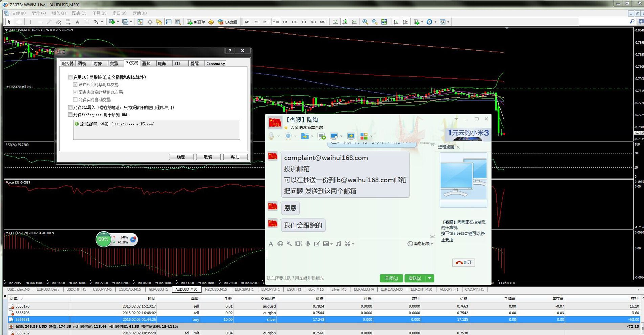Click 确定 button in options dialog
The image size is (644, 335).
181,157
